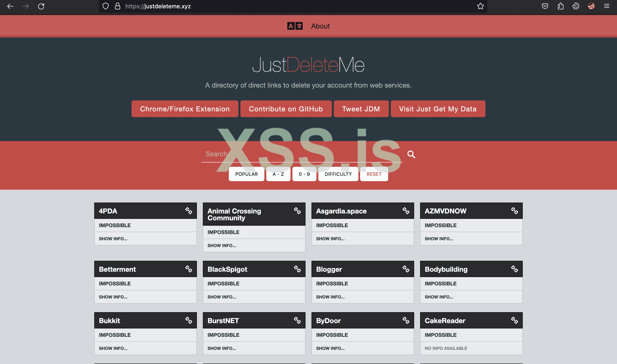Open the About page
Viewport: 617px width, 364px height.
point(320,26)
